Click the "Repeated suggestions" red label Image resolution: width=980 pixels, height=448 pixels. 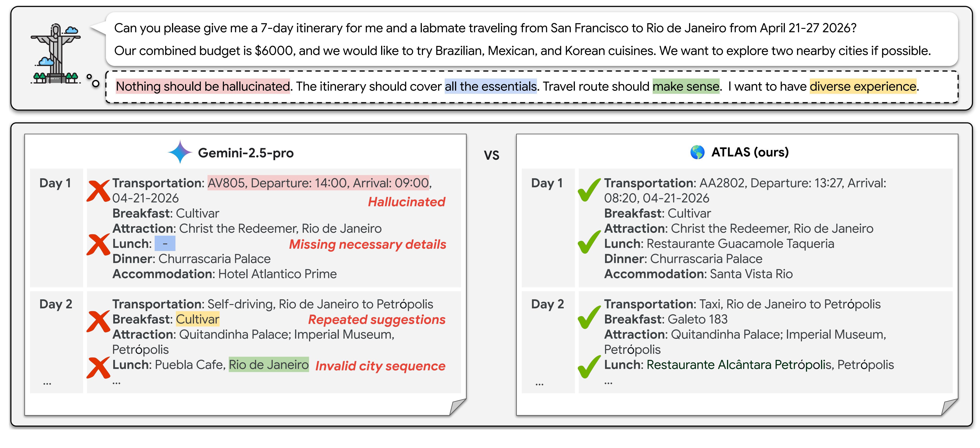click(x=377, y=320)
